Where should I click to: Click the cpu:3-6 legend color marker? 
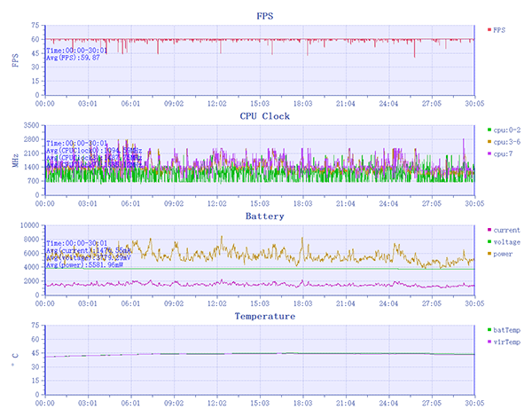pyautogui.click(x=489, y=142)
